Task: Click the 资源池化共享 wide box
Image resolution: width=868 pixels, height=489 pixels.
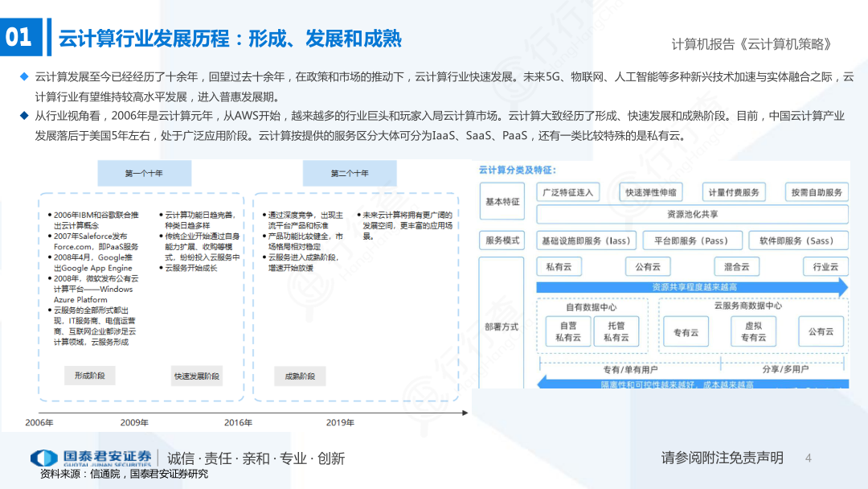Action: click(693, 214)
